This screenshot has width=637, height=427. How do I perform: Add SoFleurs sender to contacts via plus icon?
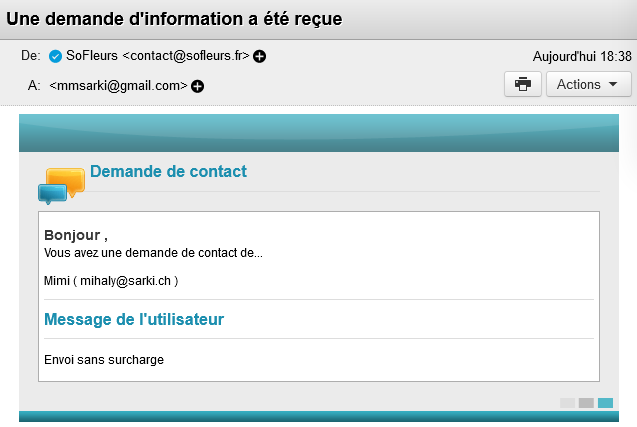pos(260,56)
